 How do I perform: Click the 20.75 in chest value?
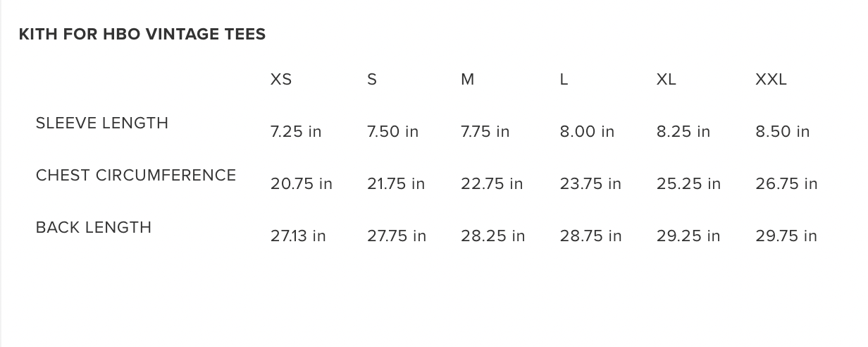302,184
